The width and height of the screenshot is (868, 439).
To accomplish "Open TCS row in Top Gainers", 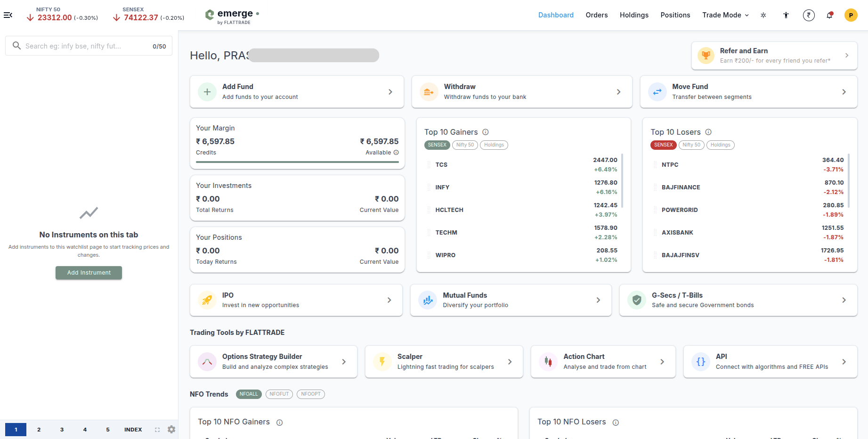I will tap(522, 165).
